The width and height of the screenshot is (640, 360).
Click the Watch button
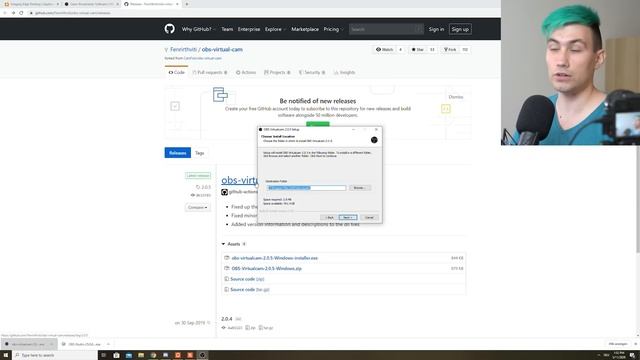click(x=384, y=49)
